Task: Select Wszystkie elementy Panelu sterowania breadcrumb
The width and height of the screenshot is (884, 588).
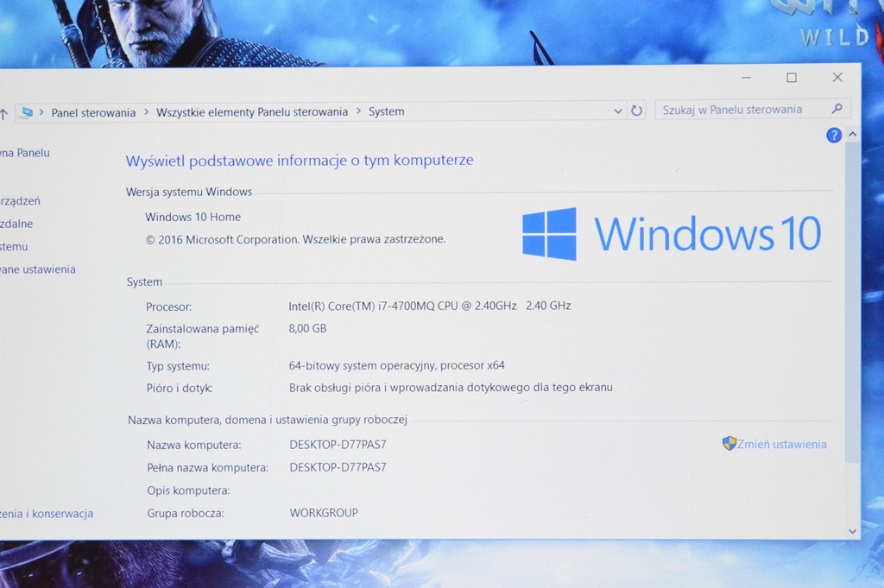Action: pos(252,112)
